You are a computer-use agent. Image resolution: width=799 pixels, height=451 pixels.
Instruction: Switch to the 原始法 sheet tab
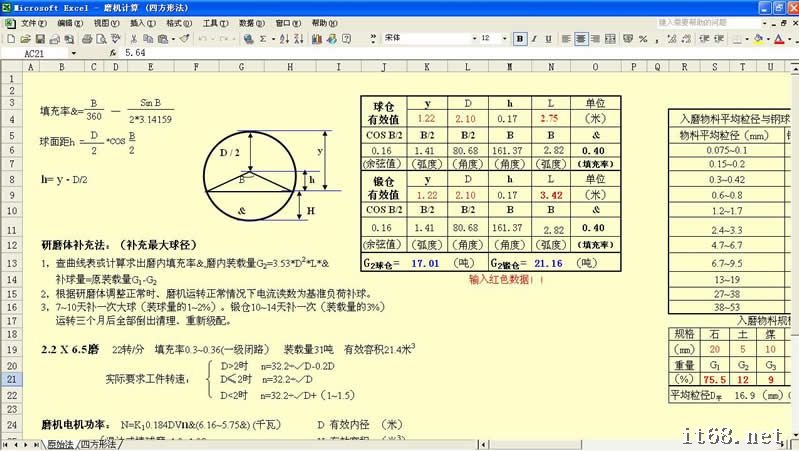pyautogui.click(x=60, y=444)
